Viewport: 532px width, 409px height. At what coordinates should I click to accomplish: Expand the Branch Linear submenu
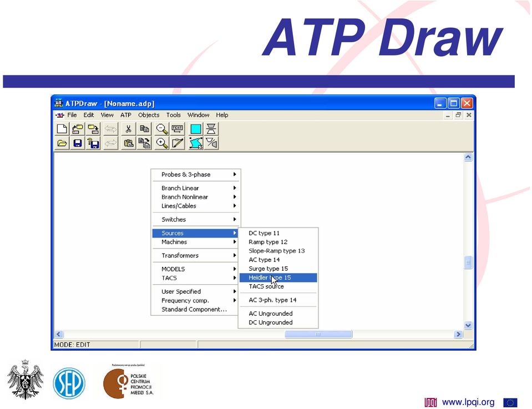[195, 188]
